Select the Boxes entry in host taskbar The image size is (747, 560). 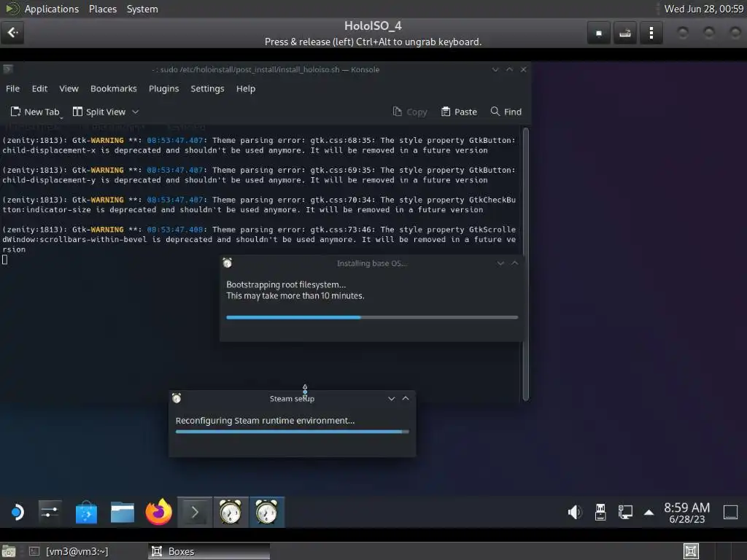209,551
